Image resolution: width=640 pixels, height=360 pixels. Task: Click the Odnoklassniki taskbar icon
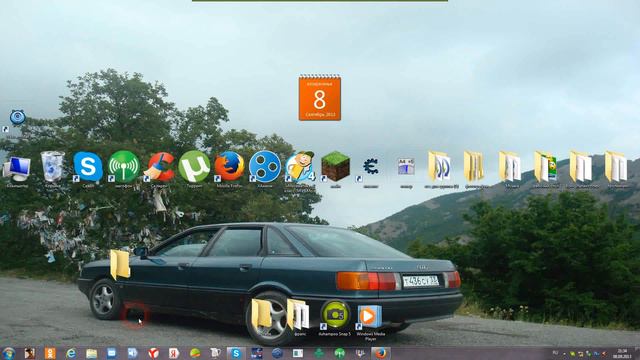[x=50, y=353]
